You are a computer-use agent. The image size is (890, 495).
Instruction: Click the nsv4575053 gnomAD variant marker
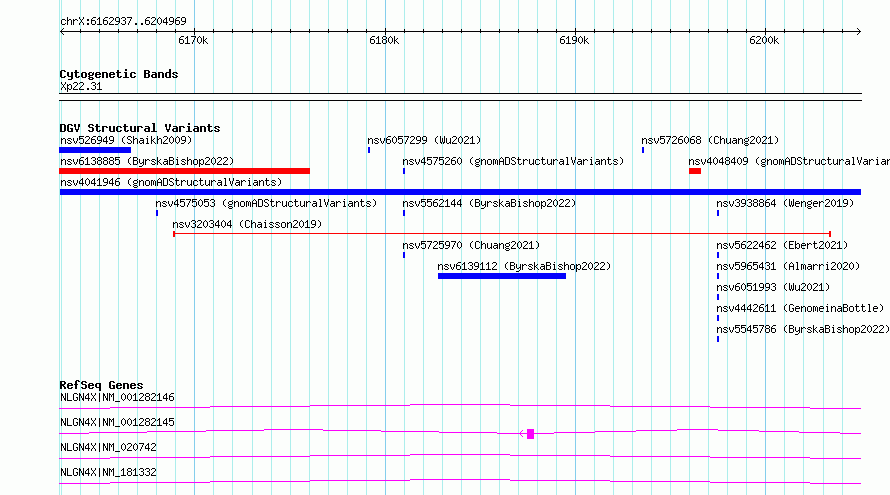point(157,213)
